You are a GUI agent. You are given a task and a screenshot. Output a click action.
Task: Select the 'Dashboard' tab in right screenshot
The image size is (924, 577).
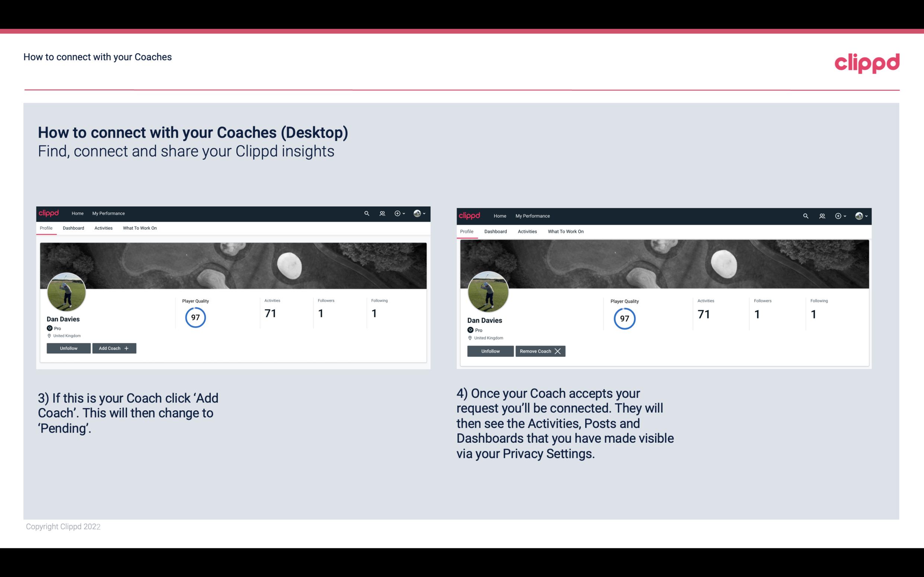coord(495,231)
